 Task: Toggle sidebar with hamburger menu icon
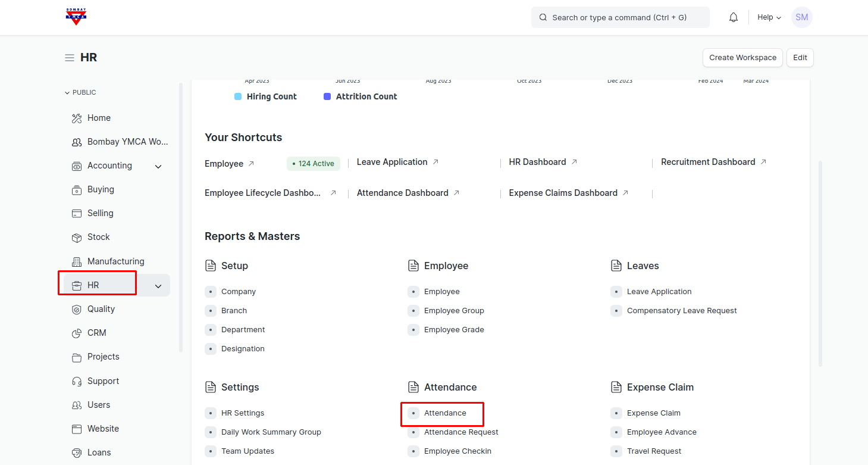click(x=70, y=58)
